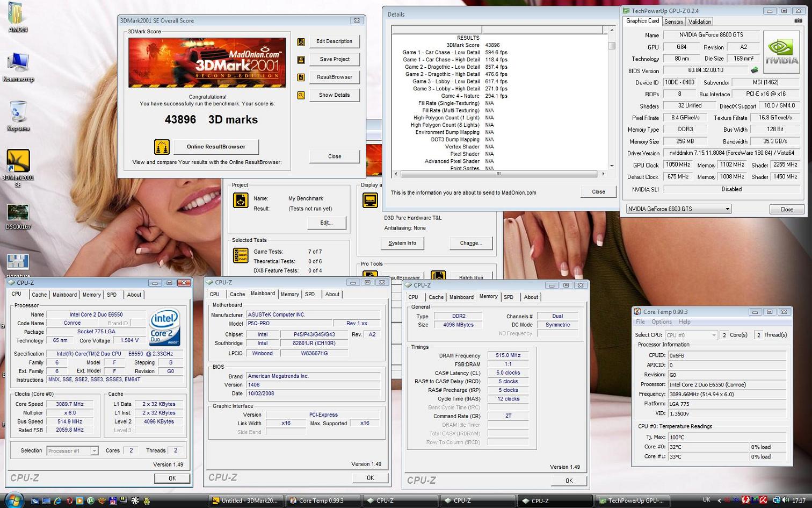Click the Intel Core 2 Duo logo in CPU-Z
The height and width of the screenshot is (508, 812).
pos(164,327)
